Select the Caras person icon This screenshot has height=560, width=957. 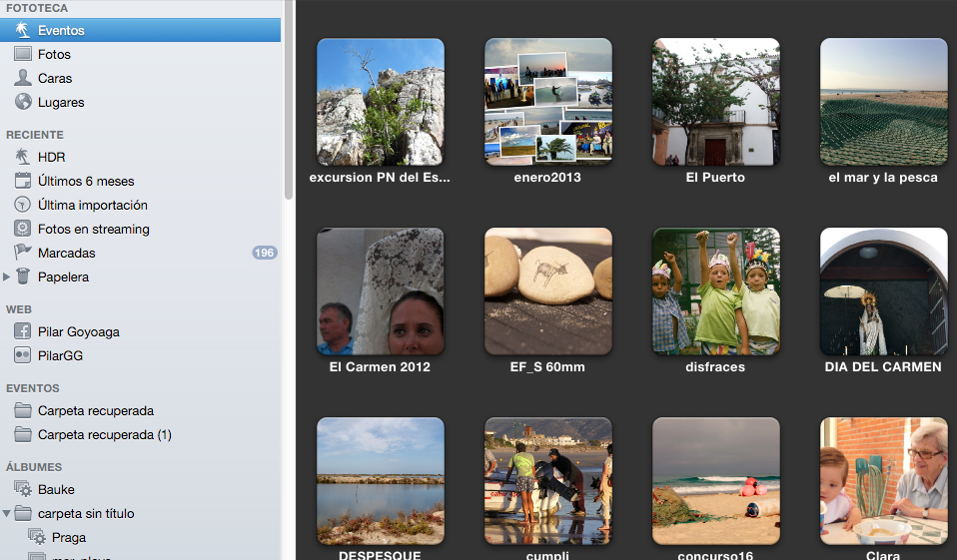point(23,78)
